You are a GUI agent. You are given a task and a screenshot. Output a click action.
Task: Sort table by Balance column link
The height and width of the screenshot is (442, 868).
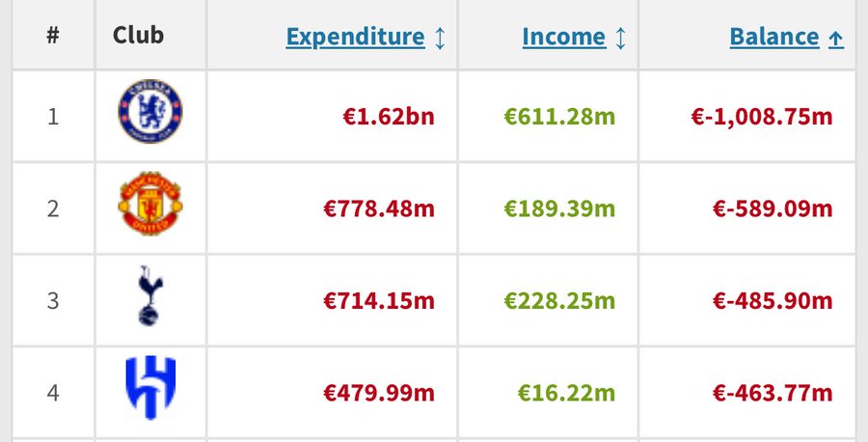(774, 38)
